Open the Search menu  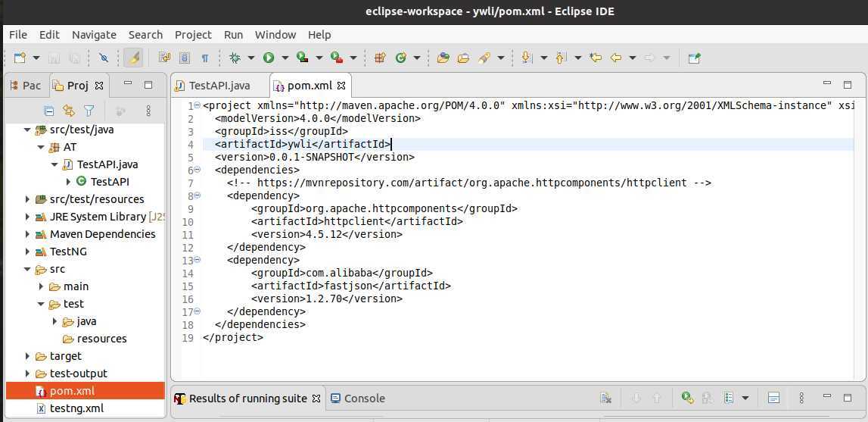point(145,34)
